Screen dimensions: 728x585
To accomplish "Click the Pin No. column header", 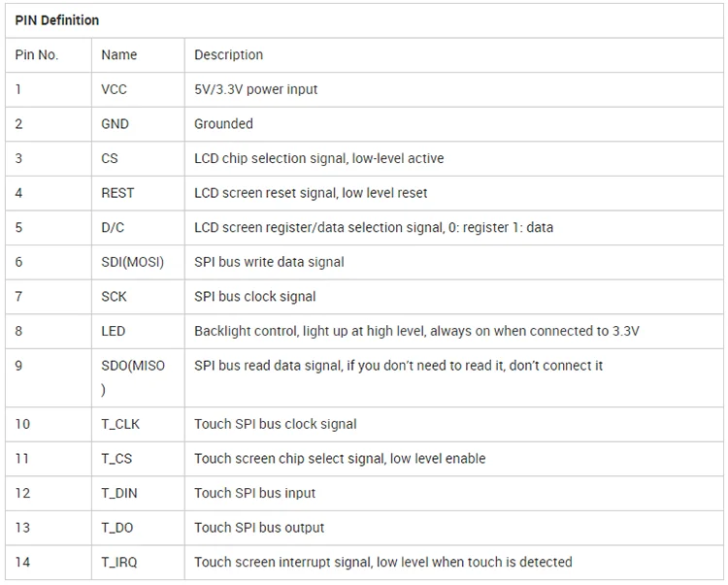I will pyautogui.click(x=37, y=55).
